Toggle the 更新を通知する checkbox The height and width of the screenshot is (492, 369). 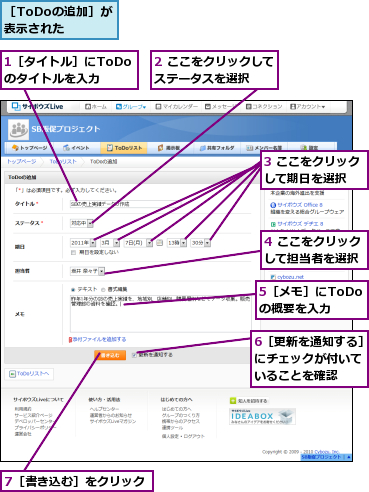pyautogui.click(x=134, y=355)
